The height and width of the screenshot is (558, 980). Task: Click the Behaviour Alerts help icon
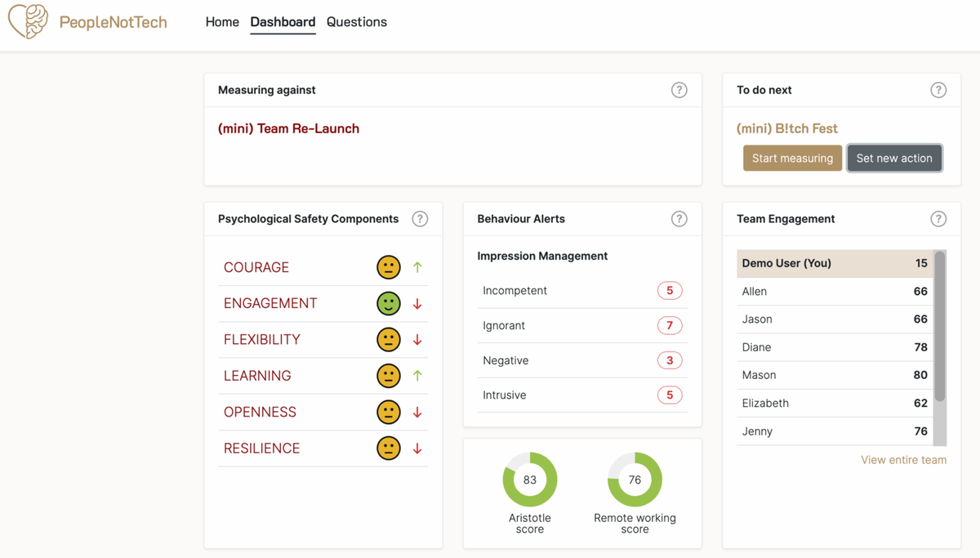(x=679, y=219)
